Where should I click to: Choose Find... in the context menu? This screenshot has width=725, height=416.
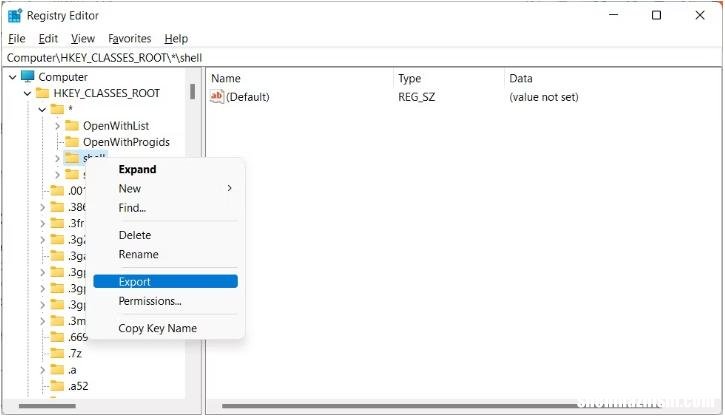166,208
